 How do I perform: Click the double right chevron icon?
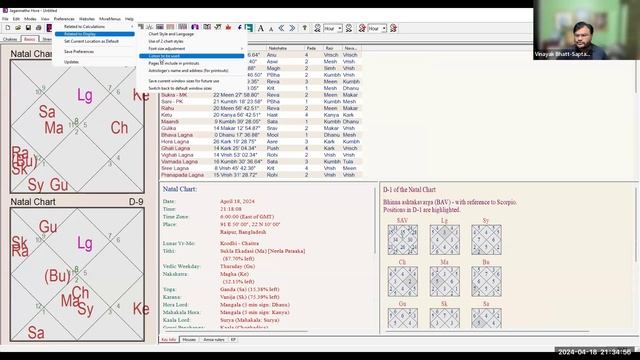[292, 28]
